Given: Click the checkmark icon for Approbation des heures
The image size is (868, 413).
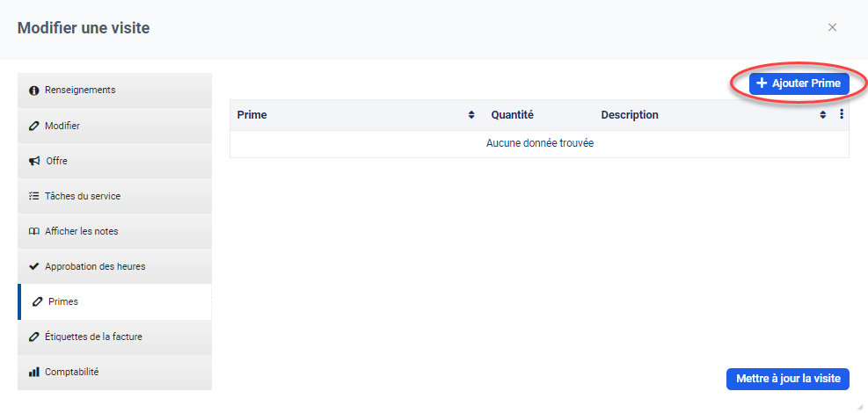Looking at the screenshot, I should [x=34, y=266].
